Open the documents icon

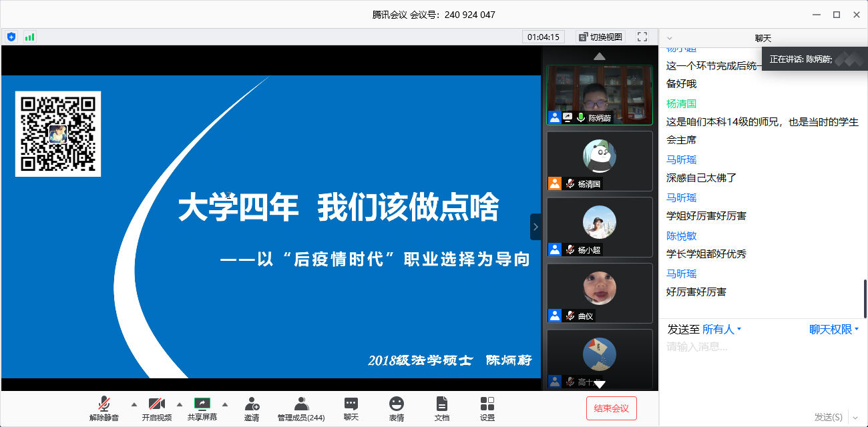[x=441, y=408]
